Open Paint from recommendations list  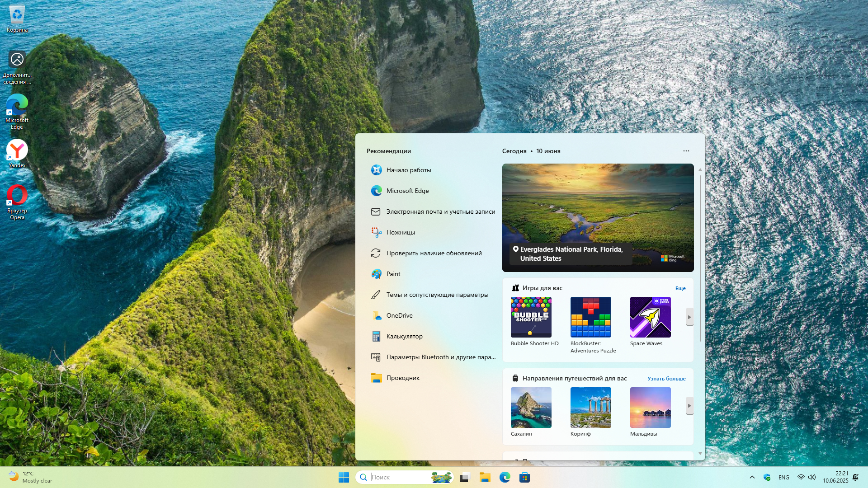[393, 274]
